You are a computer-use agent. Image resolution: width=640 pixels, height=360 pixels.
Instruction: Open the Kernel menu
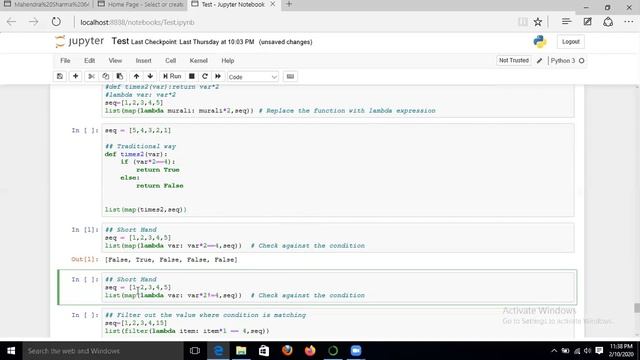click(198, 60)
